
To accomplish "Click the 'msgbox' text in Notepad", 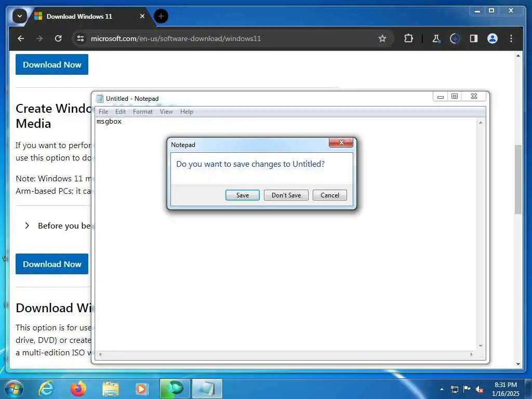I will click(x=109, y=121).
